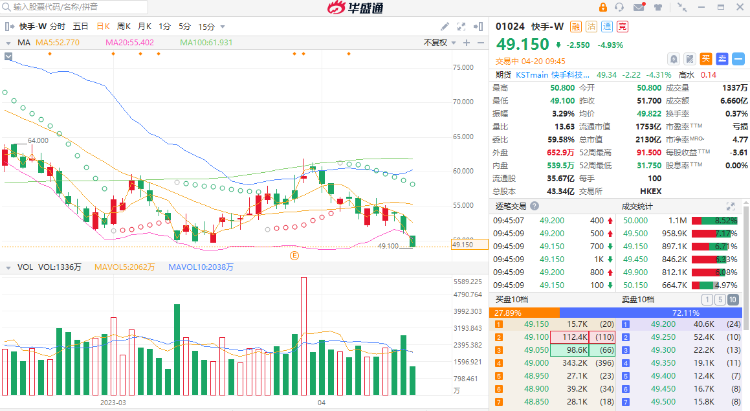Screen dimensions: 750x411
Task: Select ask level 7 price 49.500
Action: coord(663,402)
